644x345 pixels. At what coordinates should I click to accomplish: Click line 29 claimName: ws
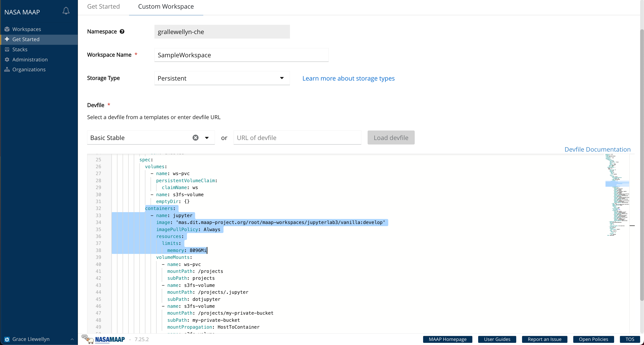(180, 188)
